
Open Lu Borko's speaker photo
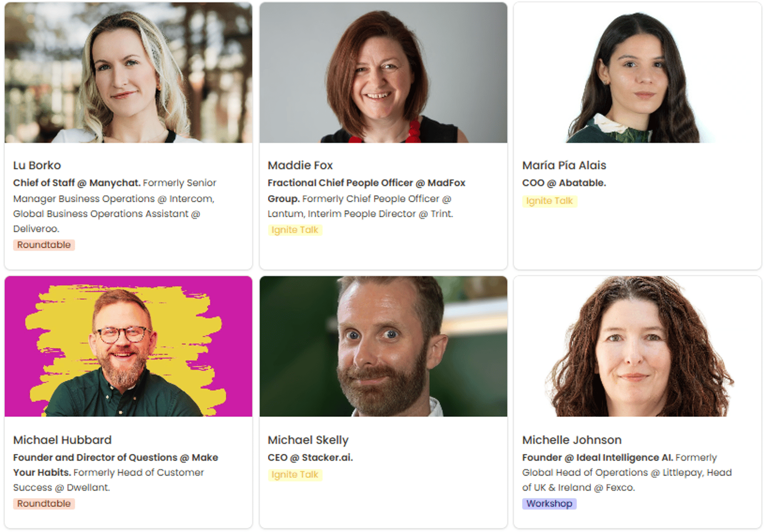click(x=128, y=73)
